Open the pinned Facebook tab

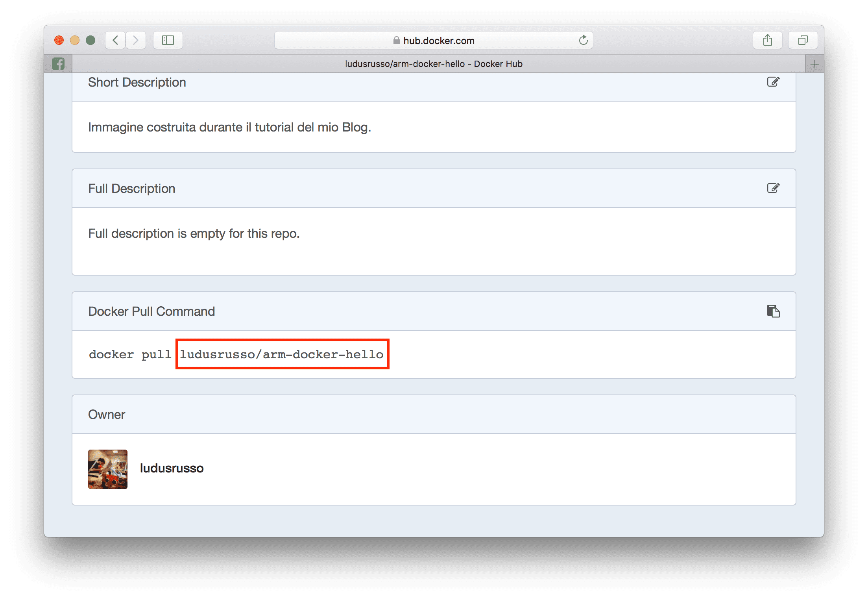click(58, 64)
